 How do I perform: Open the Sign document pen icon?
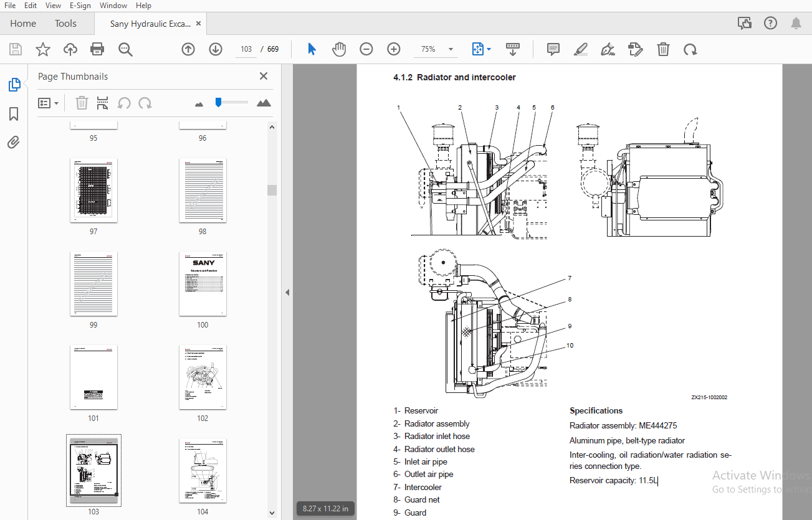pyautogui.click(x=608, y=49)
